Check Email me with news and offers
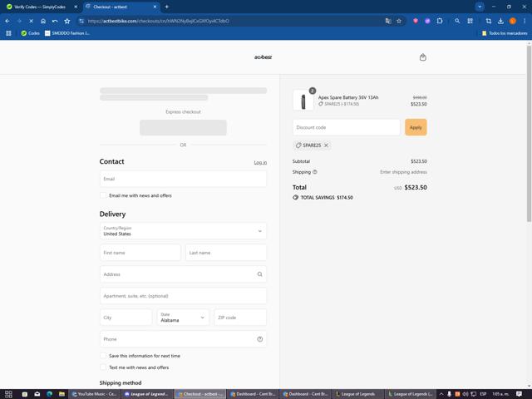 [103, 195]
